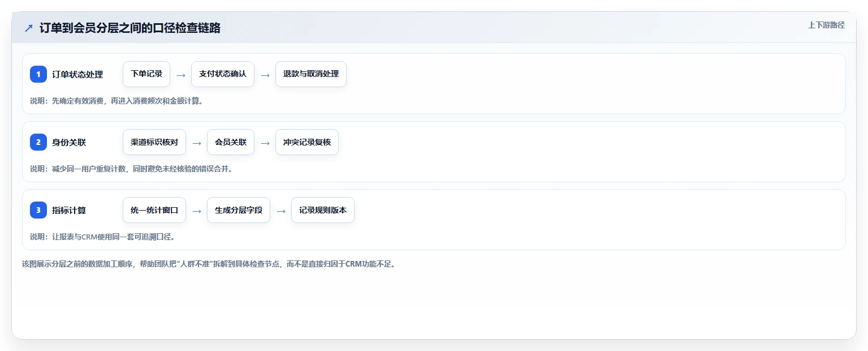Click the note 先确定有效消费，再进入消费频次和金额计算

tap(127, 101)
